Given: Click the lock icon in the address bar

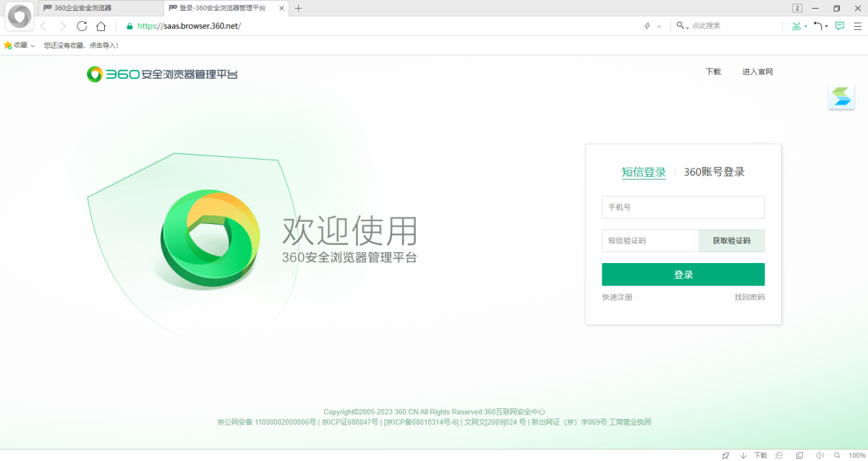Looking at the screenshot, I should (129, 25).
